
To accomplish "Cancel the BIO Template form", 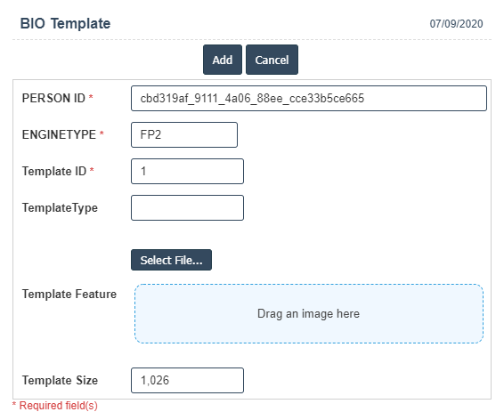I will (x=272, y=60).
